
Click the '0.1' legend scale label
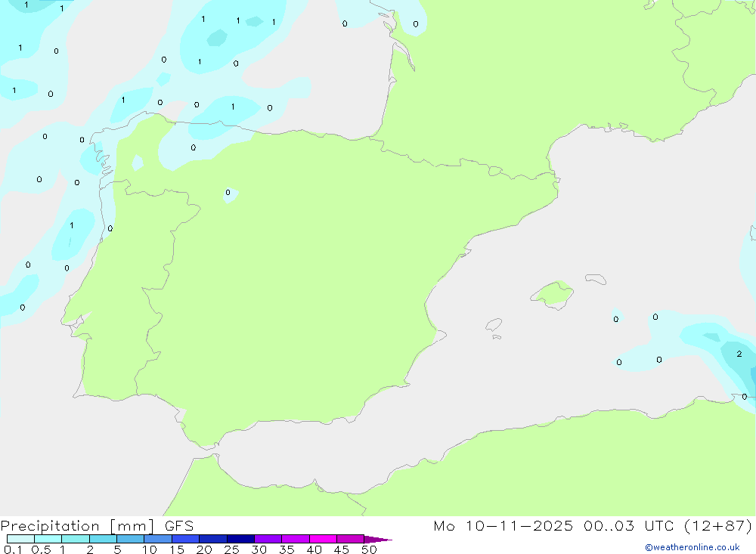pyautogui.click(x=13, y=549)
